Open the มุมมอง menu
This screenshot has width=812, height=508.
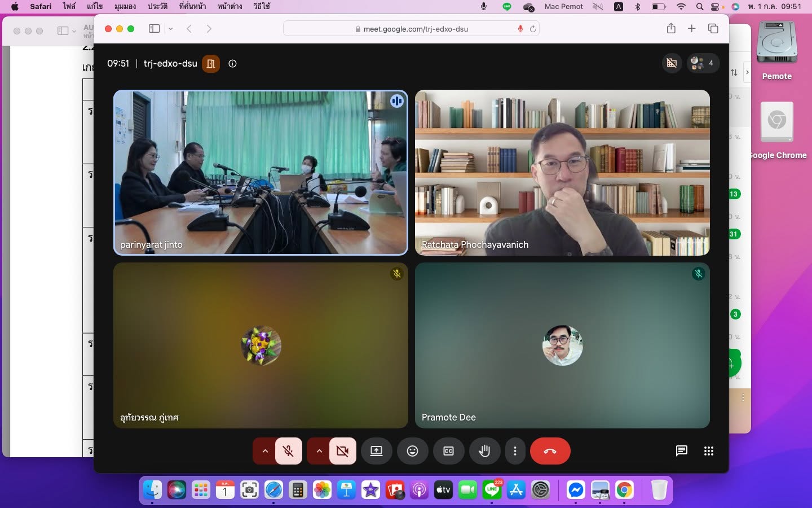point(125,6)
